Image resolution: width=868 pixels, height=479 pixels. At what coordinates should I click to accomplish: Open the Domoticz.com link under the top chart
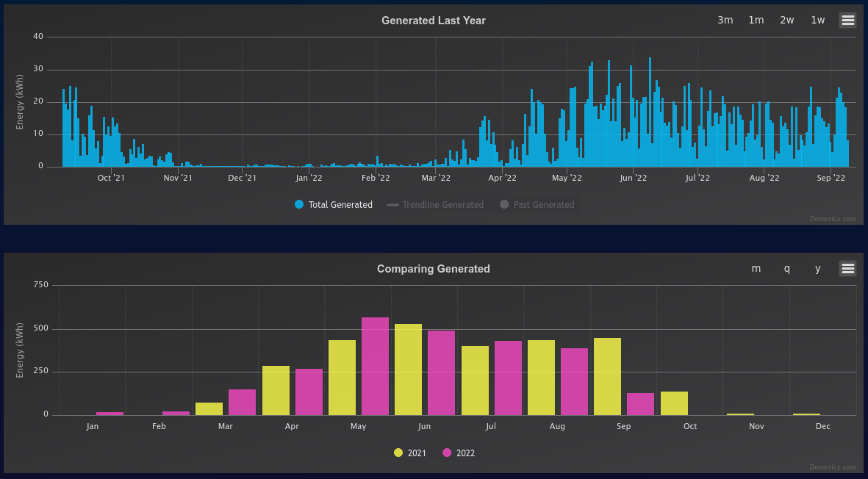[833, 218]
